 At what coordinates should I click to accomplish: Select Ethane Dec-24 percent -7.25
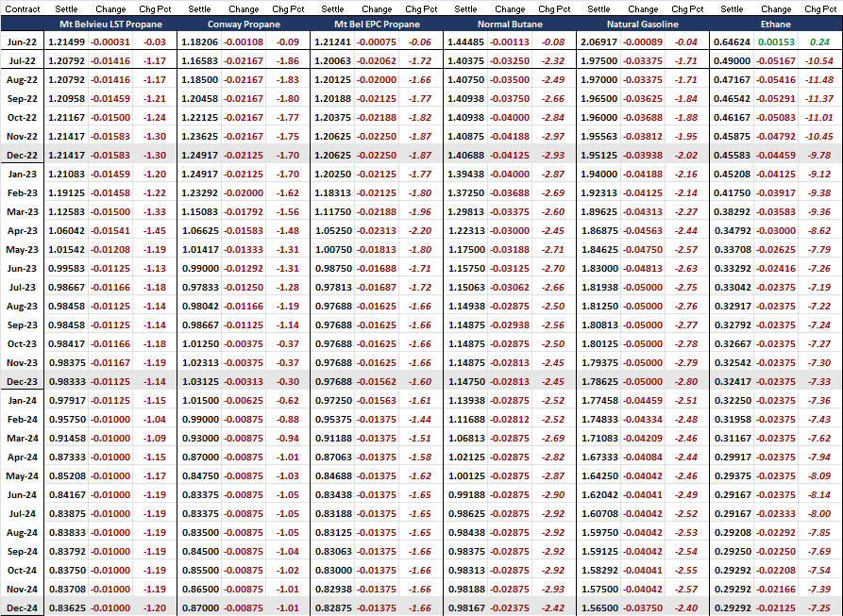819,608
